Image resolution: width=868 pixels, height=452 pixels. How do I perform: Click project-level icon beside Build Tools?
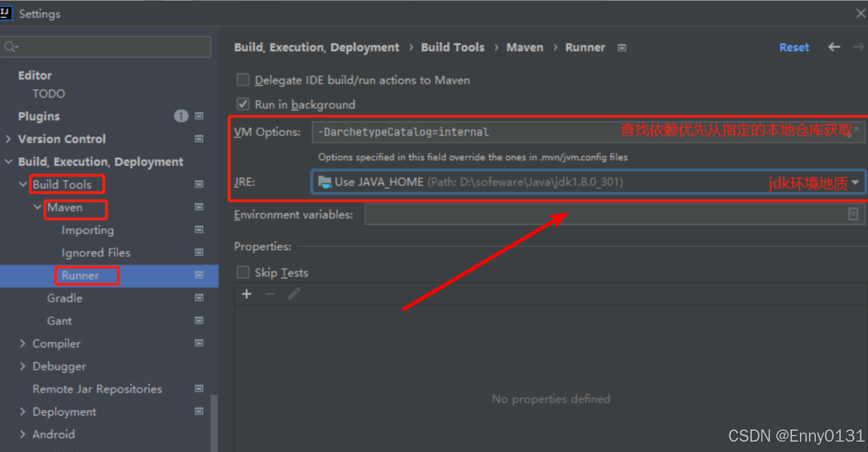199,184
